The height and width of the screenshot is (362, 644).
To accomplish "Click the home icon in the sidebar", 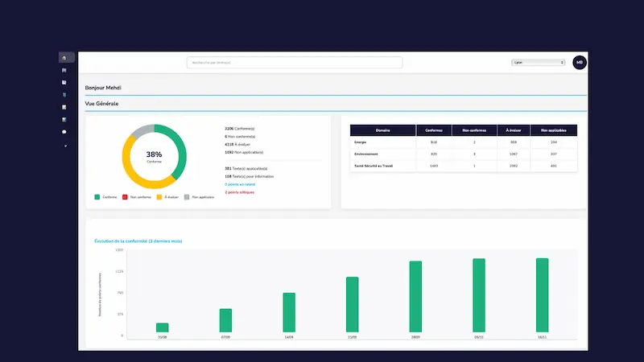I will (64, 57).
